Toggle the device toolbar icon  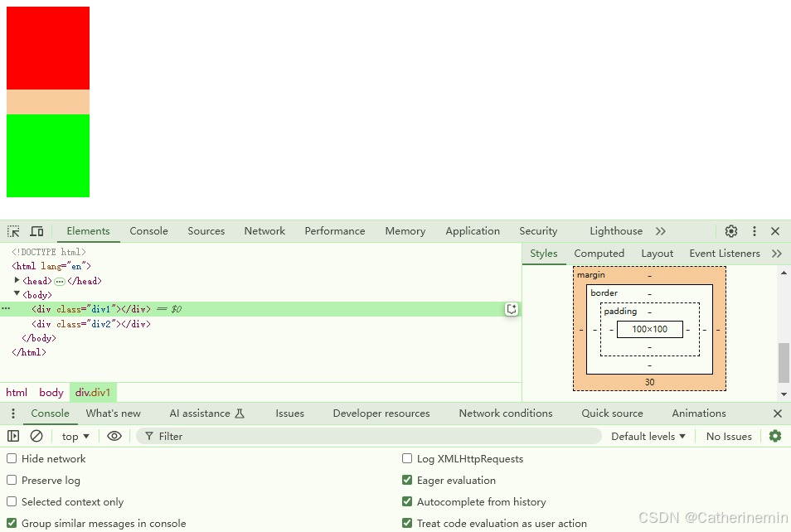pyautogui.click(x=36, y=231)
